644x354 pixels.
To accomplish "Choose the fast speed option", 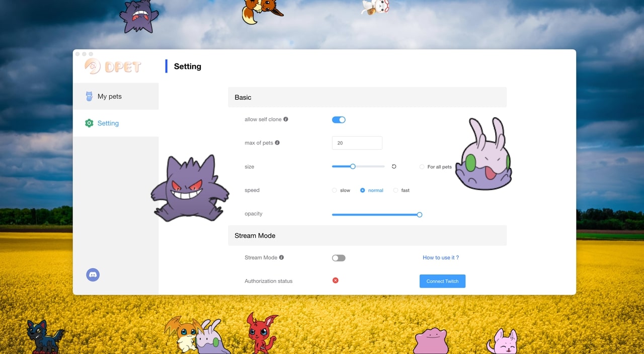I will point(395,190).
